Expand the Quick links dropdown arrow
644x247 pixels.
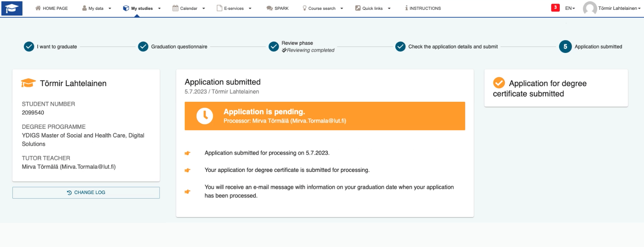[389, 8]
